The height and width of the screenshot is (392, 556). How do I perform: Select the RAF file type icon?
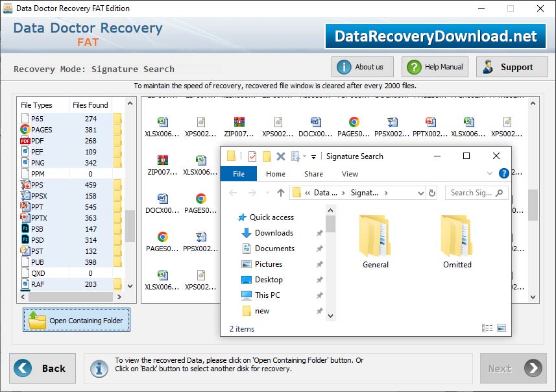point(25,284)
